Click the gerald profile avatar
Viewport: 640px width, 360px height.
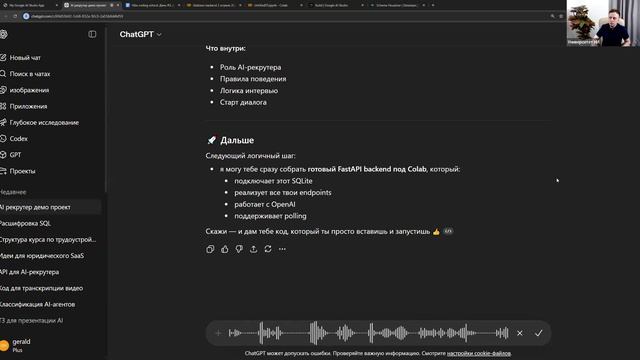4,345
